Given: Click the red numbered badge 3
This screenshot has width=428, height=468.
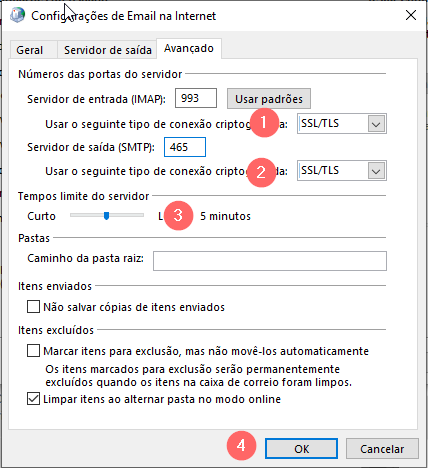Looking at the screenshot, I should pos(178,215).
